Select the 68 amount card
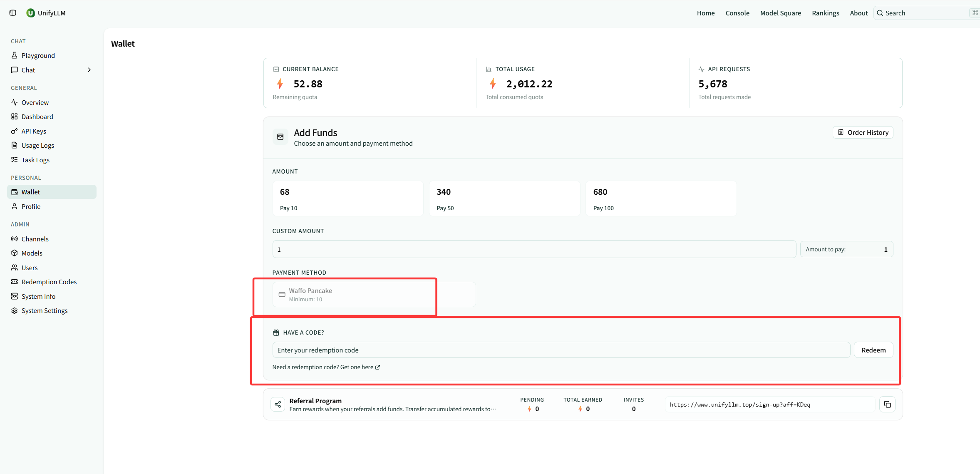 click(x=348, y=199)
